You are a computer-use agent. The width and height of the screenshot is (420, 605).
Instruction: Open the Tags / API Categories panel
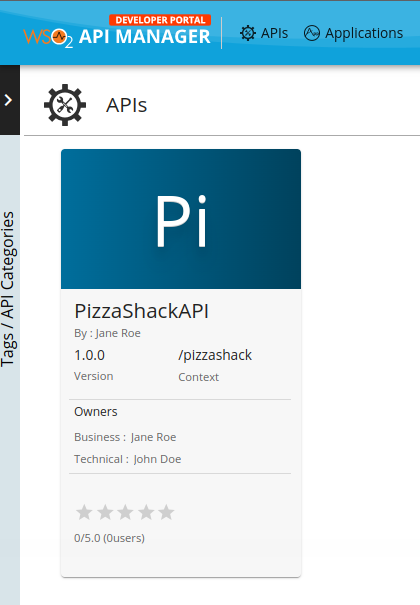click(x=8, y=289)
